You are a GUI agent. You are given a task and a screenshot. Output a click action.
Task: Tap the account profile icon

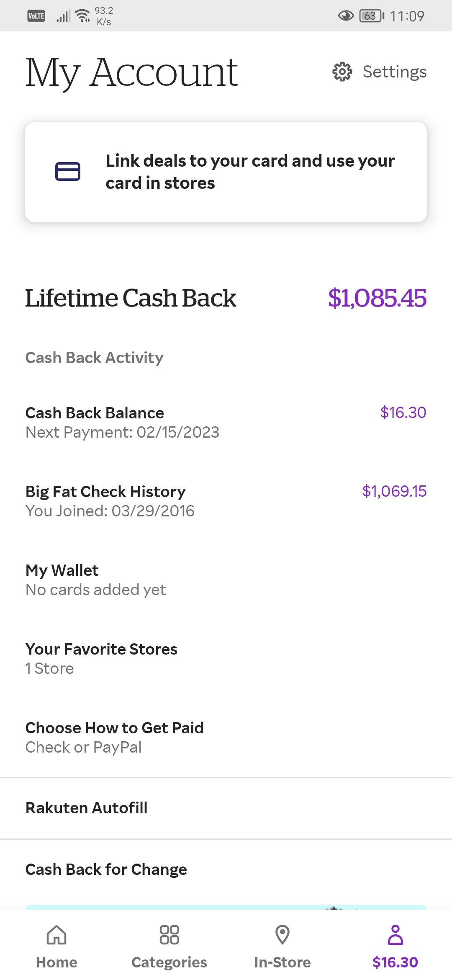[x=395, y=935]
